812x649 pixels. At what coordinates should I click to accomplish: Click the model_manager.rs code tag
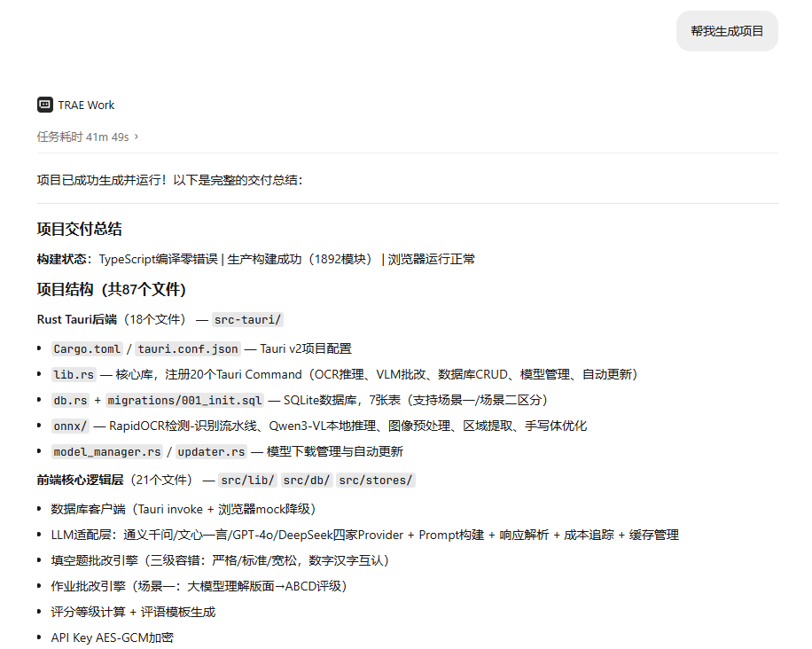107,451
